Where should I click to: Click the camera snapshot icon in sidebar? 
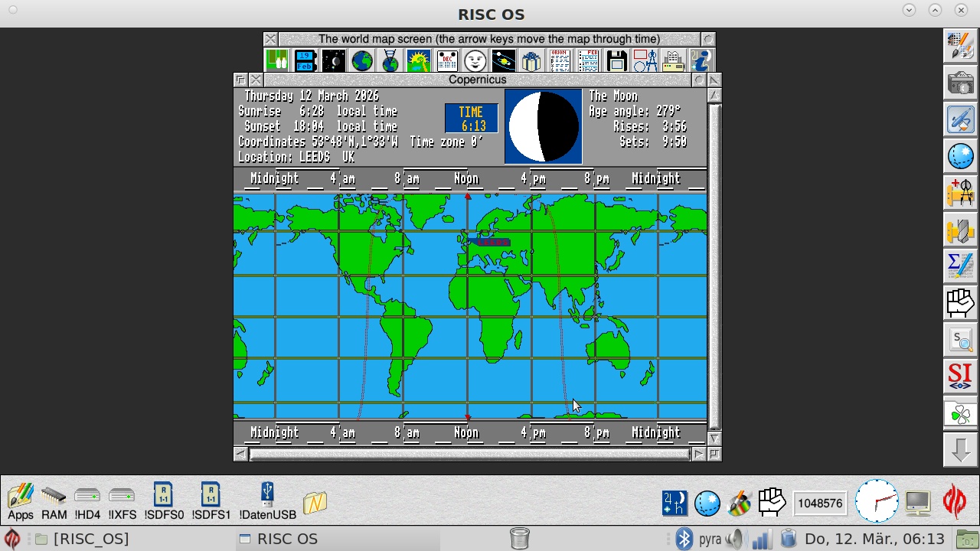point(960,83)
